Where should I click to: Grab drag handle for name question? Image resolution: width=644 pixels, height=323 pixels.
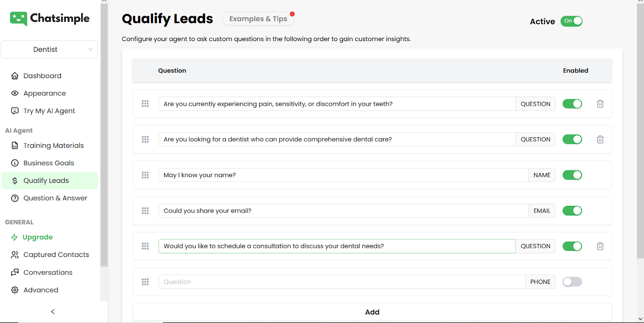tap(145, 175)
